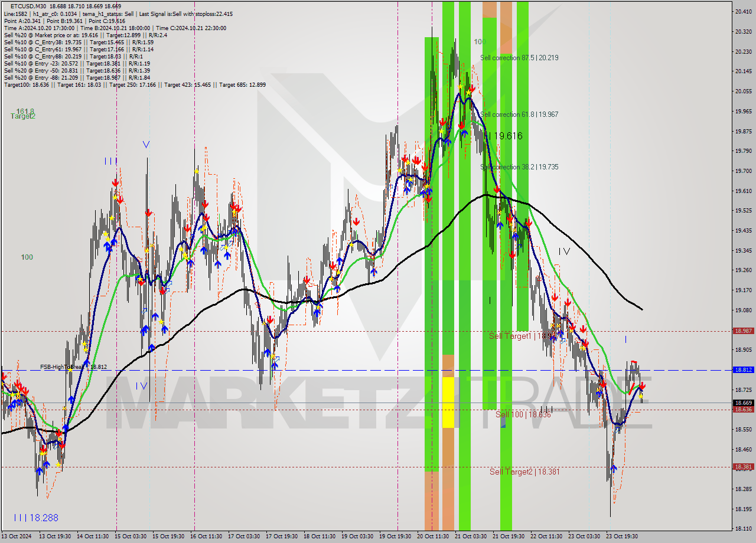Click 'Sell correction 87.5 | 20.219' label
Image resolution: width=756 pixels, height=543 pixels.
click(x=519, y=58)
